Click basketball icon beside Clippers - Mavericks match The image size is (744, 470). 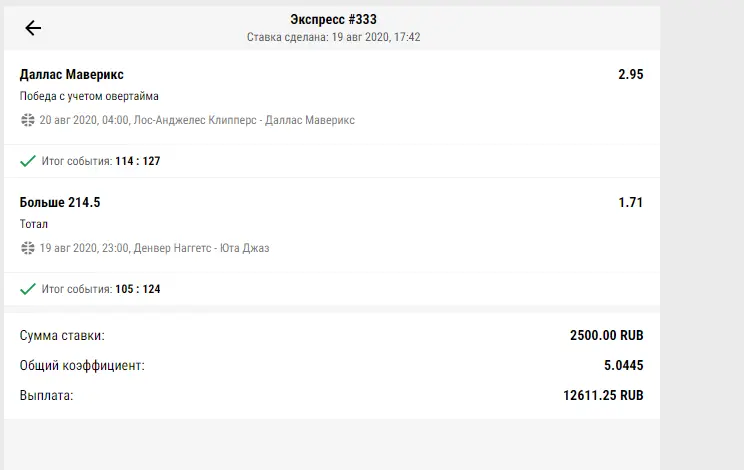tap(28, 120)
